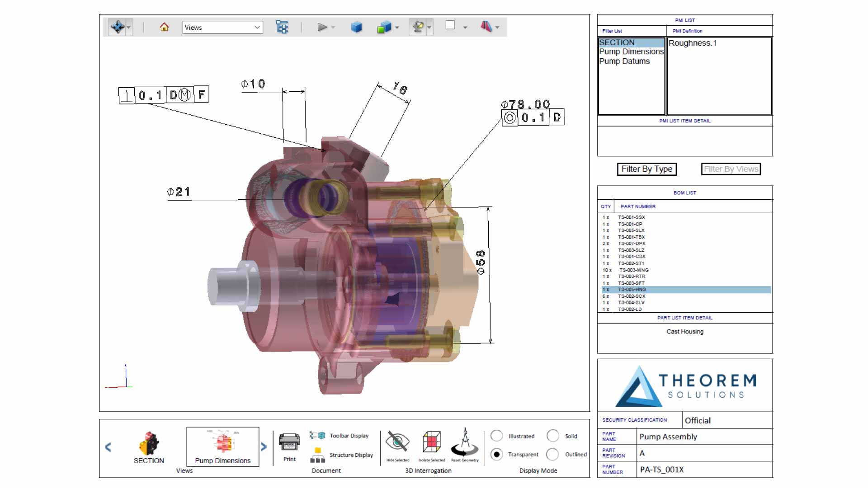Click the Φ21 dimension annotation
The width and height of the screenshot is (868, 488).
pyautogui.click(x=178, y=192)
